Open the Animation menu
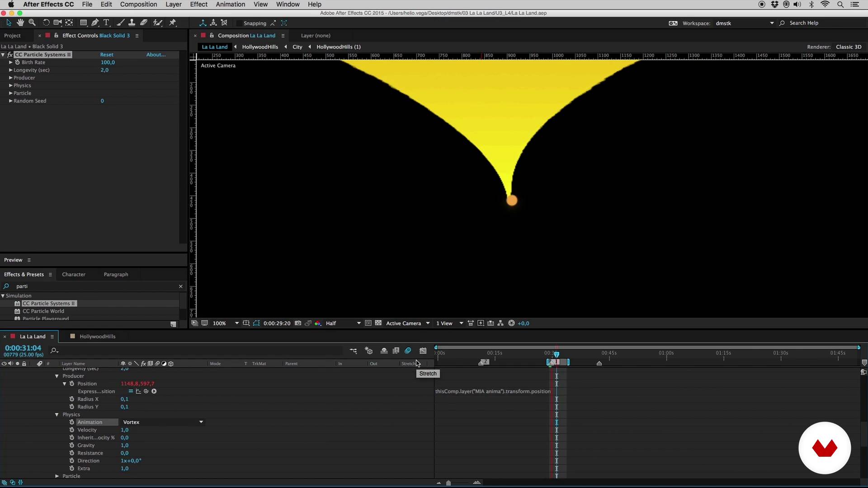The height and width of the screenshot is (488, 868). 230,5
